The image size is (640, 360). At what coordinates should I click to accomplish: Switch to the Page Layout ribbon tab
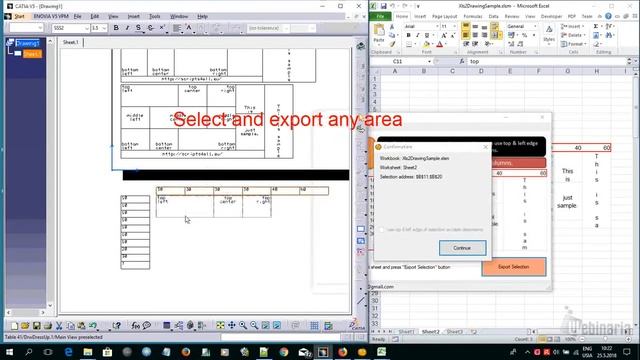444,16
